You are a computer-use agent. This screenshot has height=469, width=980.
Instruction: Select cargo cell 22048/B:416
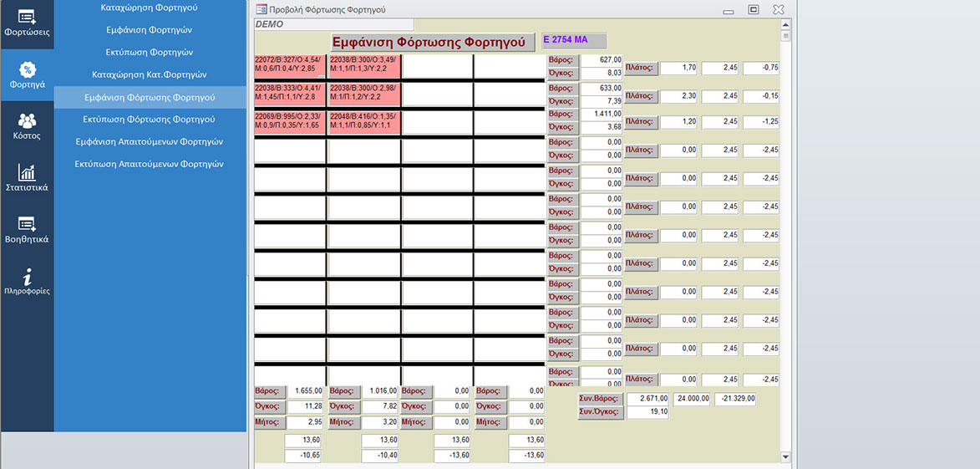click(364, 122)
